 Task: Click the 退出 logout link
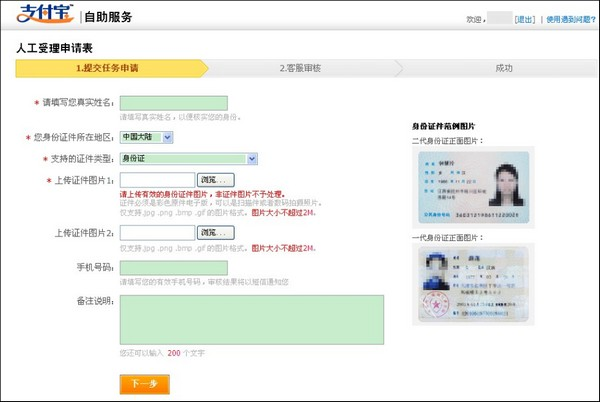pos(525,19)
